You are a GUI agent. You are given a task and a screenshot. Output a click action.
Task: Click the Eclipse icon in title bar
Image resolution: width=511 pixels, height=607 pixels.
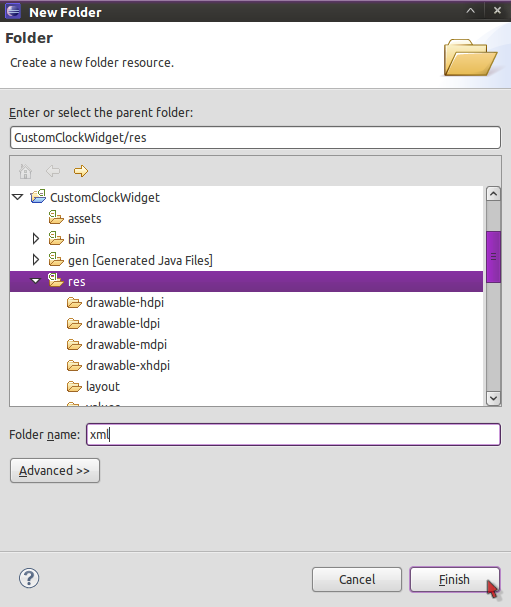13,11
